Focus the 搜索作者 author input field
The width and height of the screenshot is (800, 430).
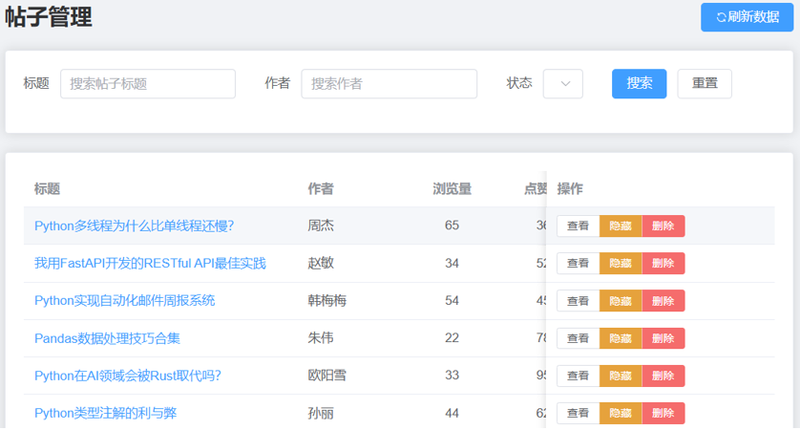(x=388, y=84)
